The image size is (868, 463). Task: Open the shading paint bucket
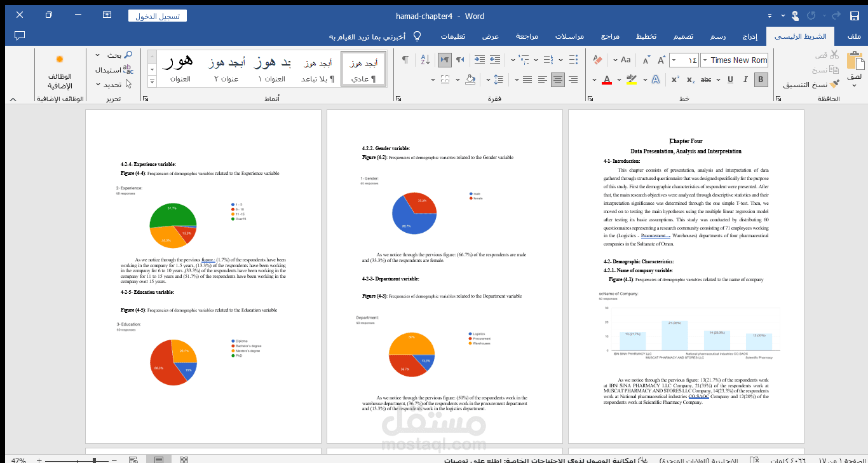(470, 79)
